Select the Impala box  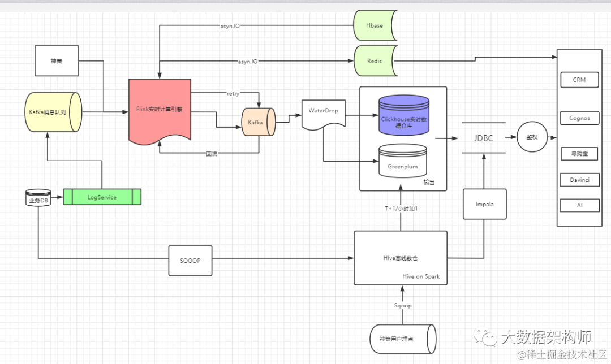click(x=485, y=204)
